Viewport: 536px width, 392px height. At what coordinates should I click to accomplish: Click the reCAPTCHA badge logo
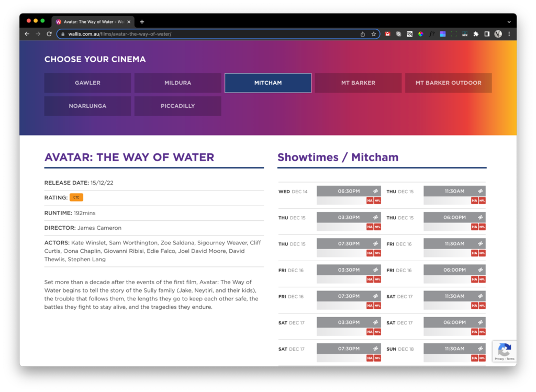click(x=505, y=350)
